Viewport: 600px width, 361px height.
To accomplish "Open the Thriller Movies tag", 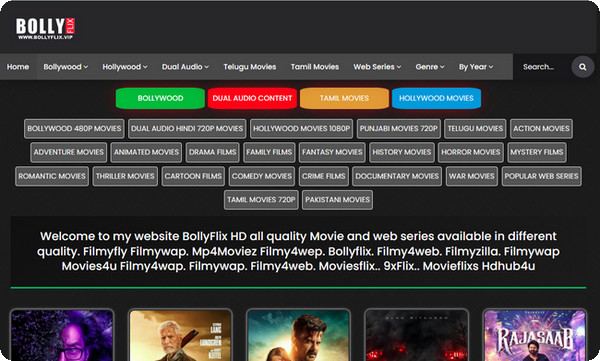I will click(x=125, y=176).
